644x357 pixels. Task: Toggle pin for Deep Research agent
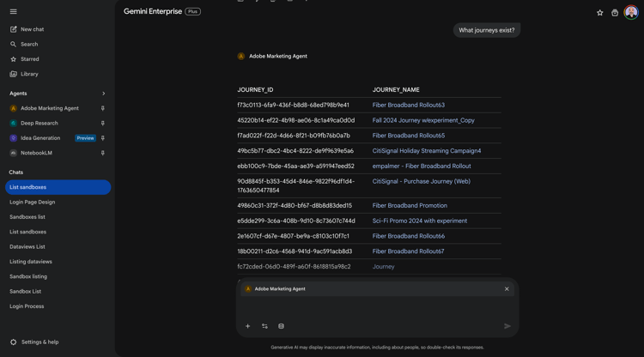click(103, 123)
